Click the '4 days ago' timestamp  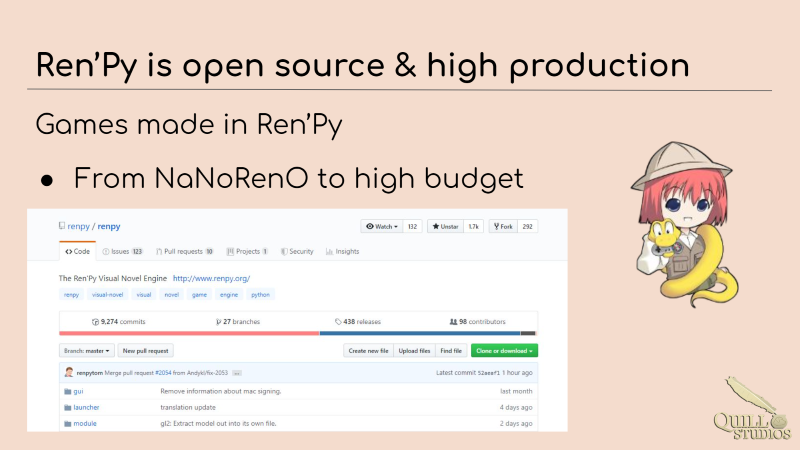516,408
